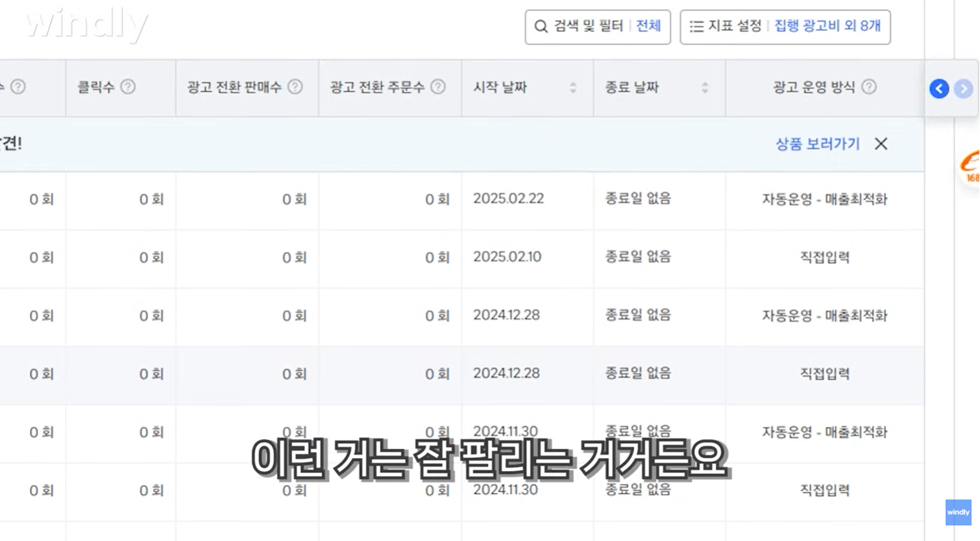Click the blue 전체 filter text

pyautogui.click(x=648, y=26)
